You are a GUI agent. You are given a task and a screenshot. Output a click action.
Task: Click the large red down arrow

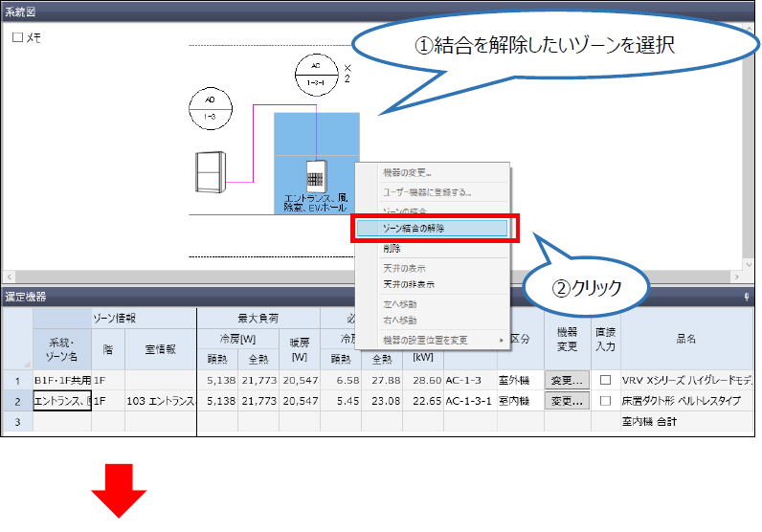pos(119,498)
